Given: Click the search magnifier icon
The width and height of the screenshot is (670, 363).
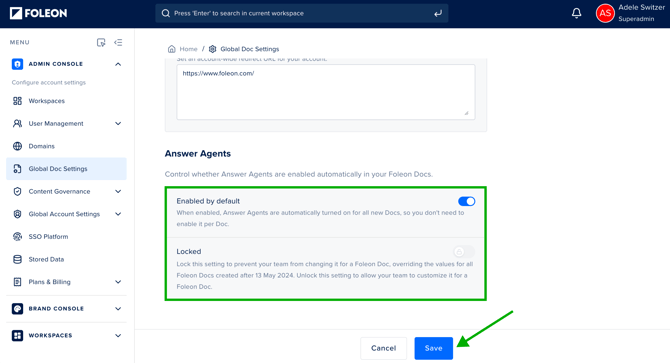Looking at the screenshot, I should (166, 13).
